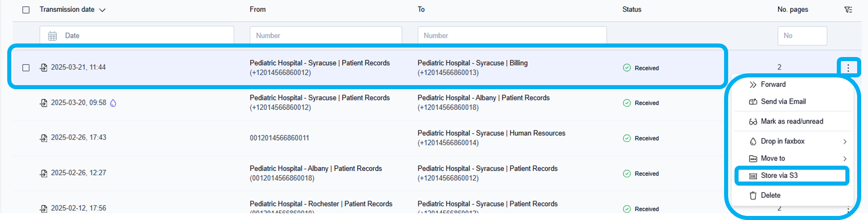Click the filter icon beside the No. pages column
Viewport: 868px width, 220px height.
coord(848,10)
